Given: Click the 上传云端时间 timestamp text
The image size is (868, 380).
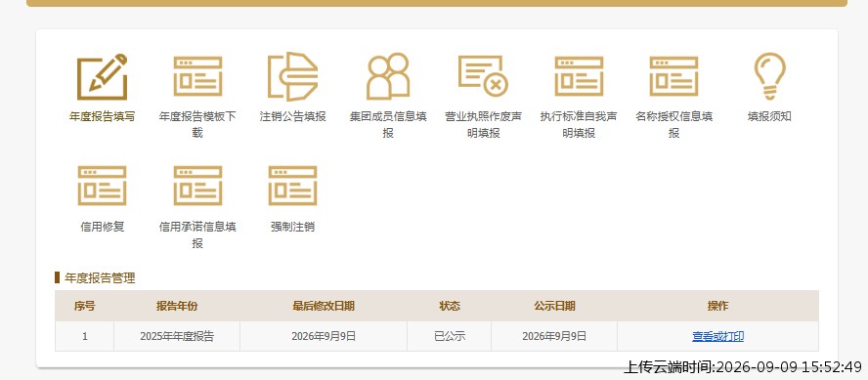Looking at the screenshot, I should point(743,367).
